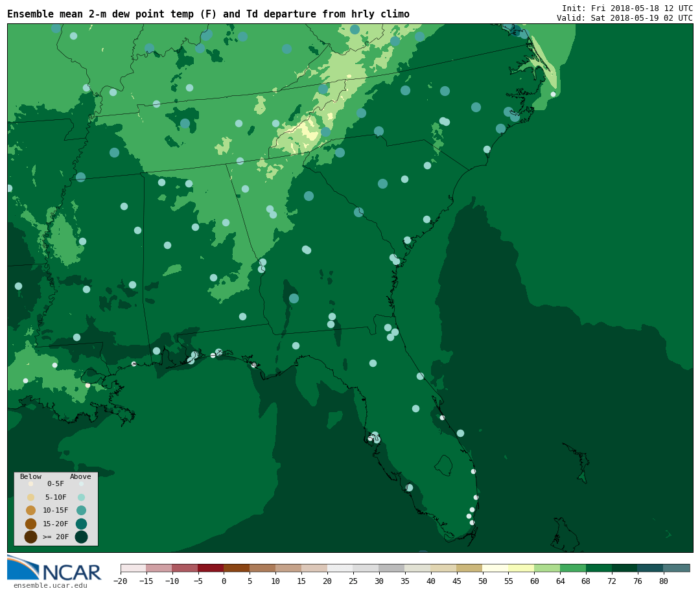Click the '0-5F' legend label
The image size is (700, 593).
point(56,483)
